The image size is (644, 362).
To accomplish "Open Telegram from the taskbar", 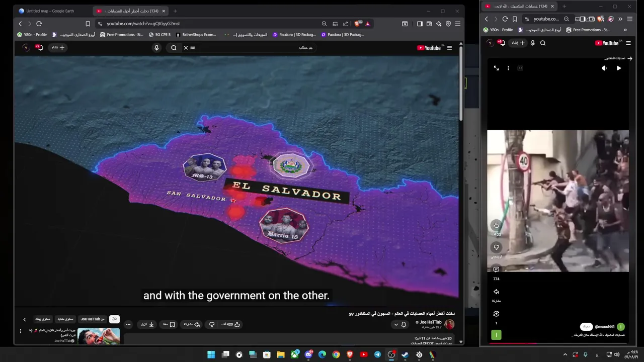I will tap(377, 355).
